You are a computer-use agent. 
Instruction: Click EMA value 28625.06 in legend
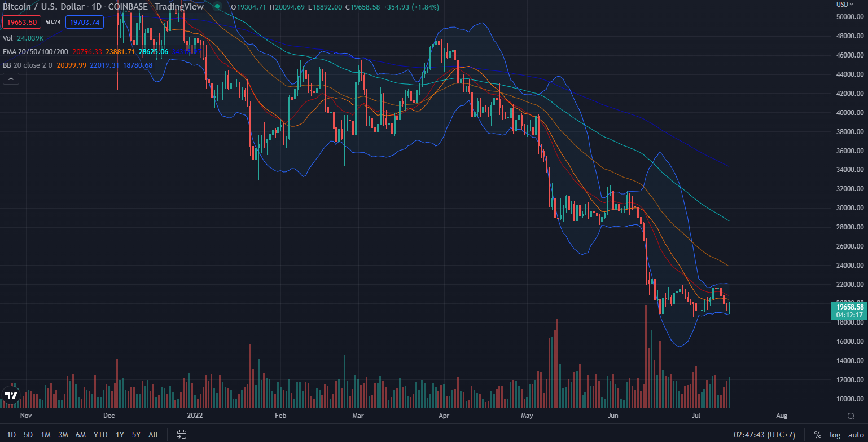pos(154,52)
